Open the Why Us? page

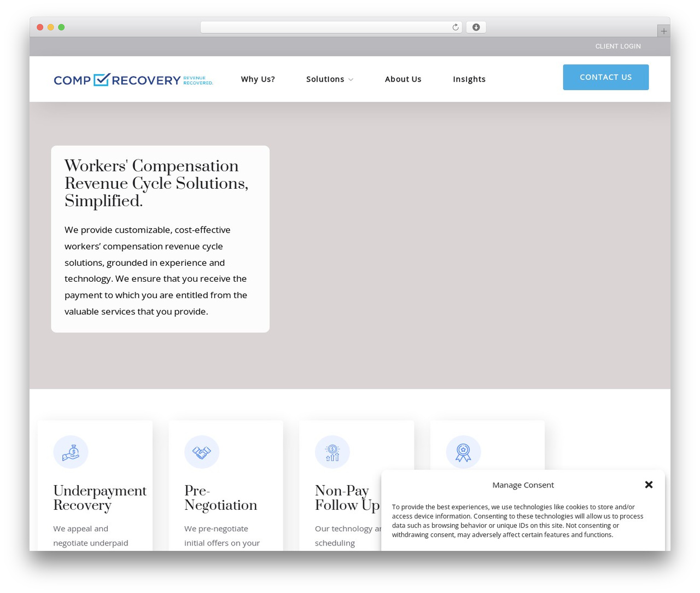(x=258, y=79)
